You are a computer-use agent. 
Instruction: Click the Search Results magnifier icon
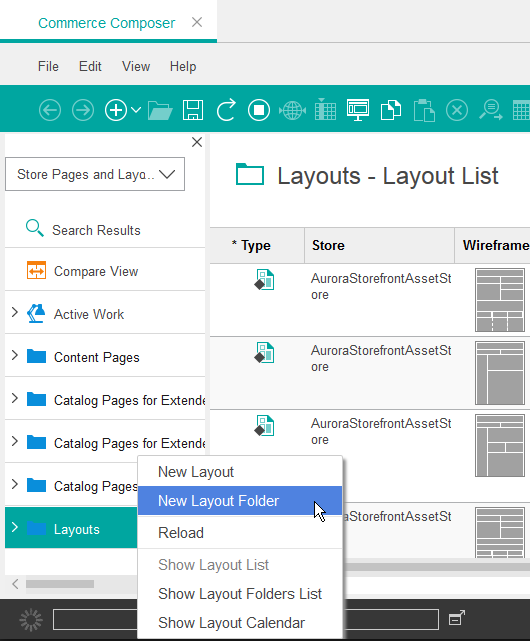35,228
